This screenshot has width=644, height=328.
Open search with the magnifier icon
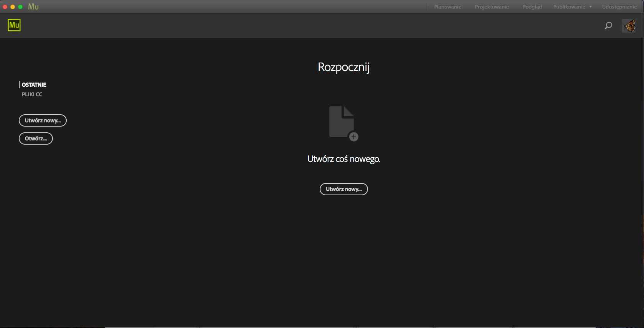click(x=608, y=26)
